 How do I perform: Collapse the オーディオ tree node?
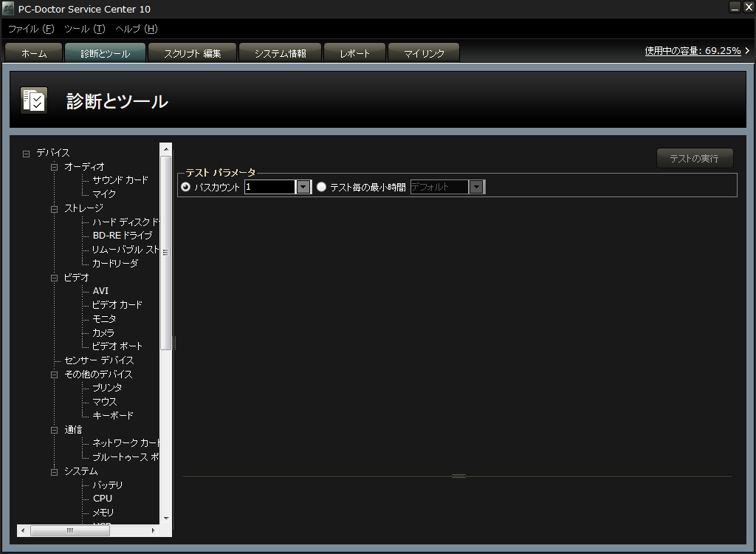click(54, 168)
